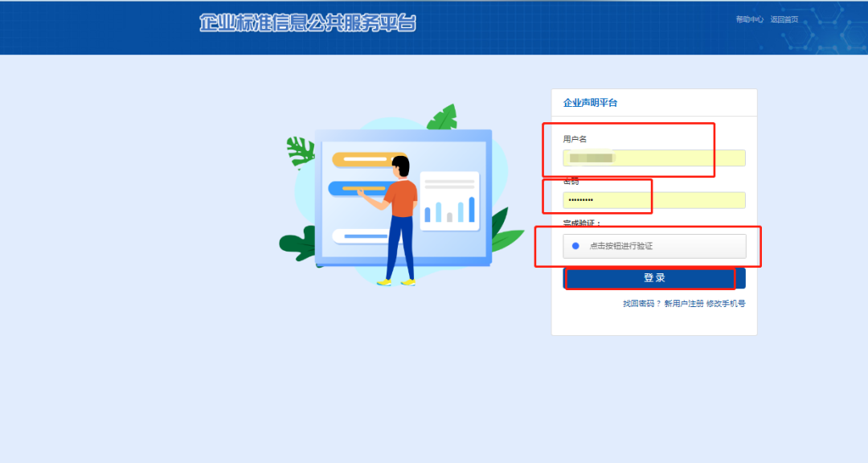Start verification with 点击按钮进行验证
Viewport: 868px width, 463px height.
(654, 246)
